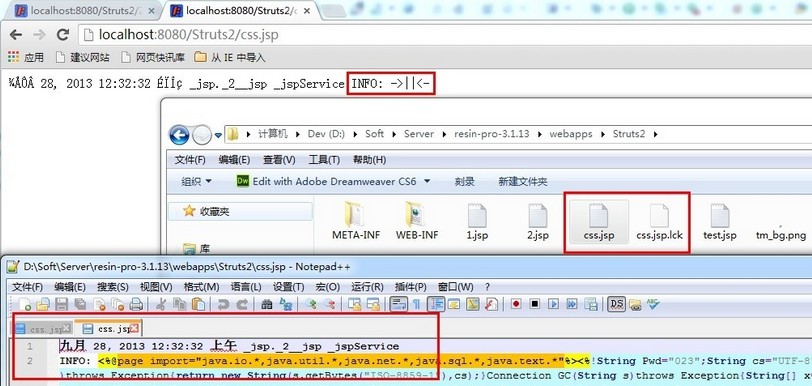Screen dimensions: 812x386
Task: Click the Undo arrow icon
Action: (224, 304)
